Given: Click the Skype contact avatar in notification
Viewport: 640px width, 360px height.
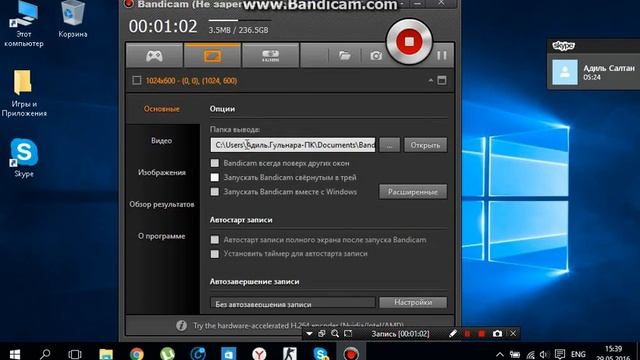Looking at the screenshot, I should [565, 72].
